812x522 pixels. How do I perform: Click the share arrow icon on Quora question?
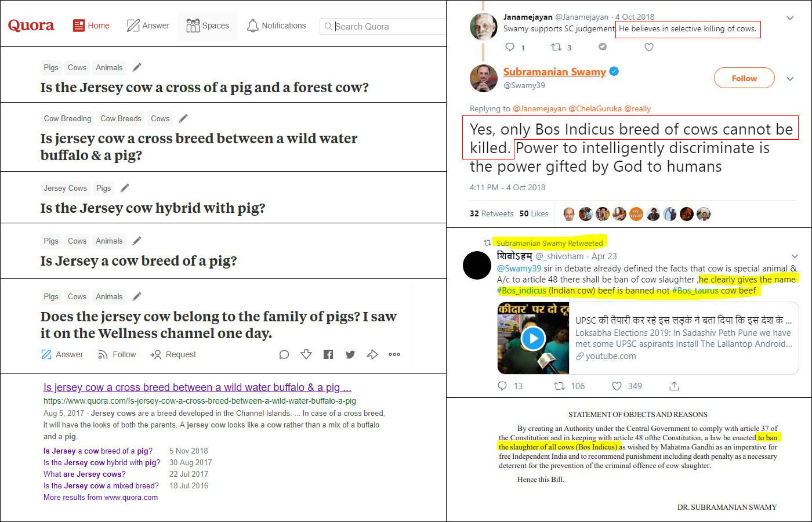click(372, 354)
